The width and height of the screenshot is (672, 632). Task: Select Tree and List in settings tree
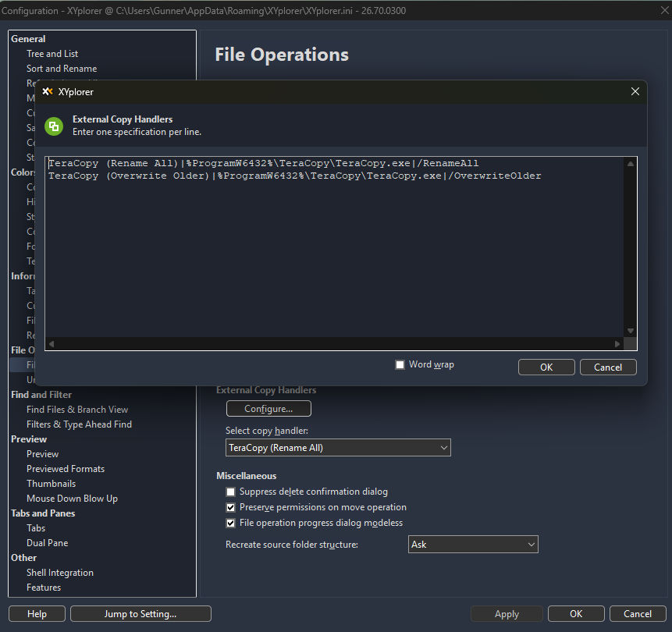[52, 54]
